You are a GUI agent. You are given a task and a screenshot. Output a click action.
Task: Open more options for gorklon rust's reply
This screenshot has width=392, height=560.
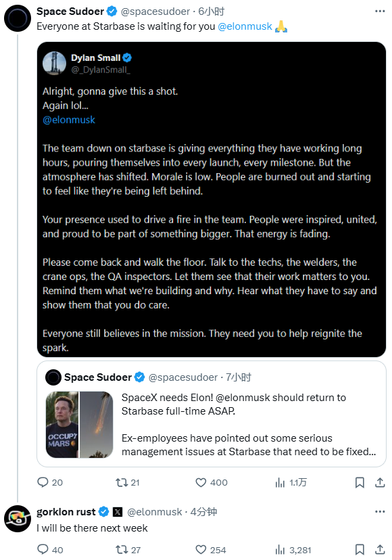coord(380,512)
